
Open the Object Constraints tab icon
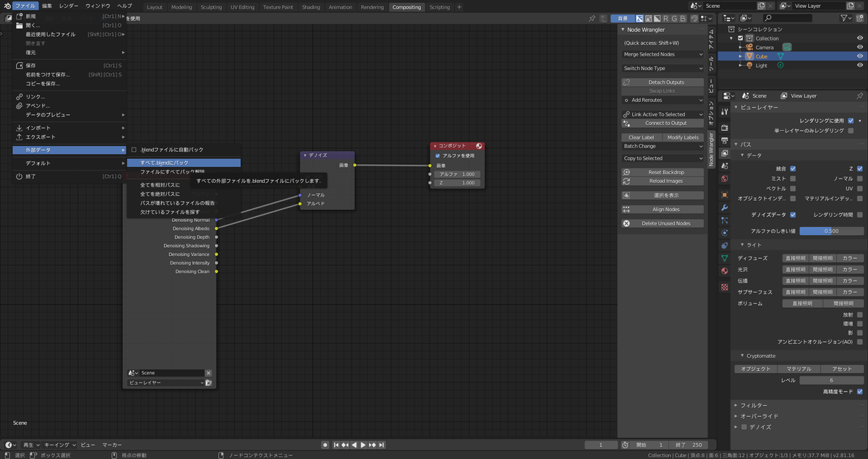724,246
